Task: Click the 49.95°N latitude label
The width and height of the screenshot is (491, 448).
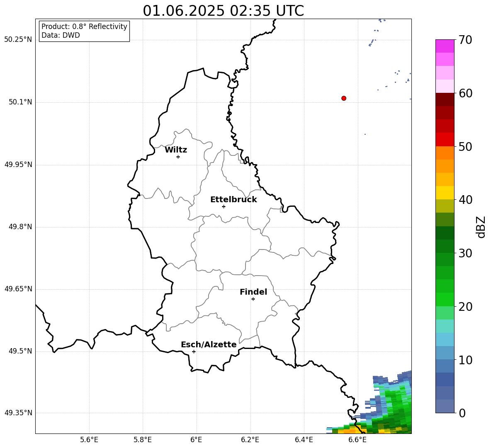Action: pos(18,165)
